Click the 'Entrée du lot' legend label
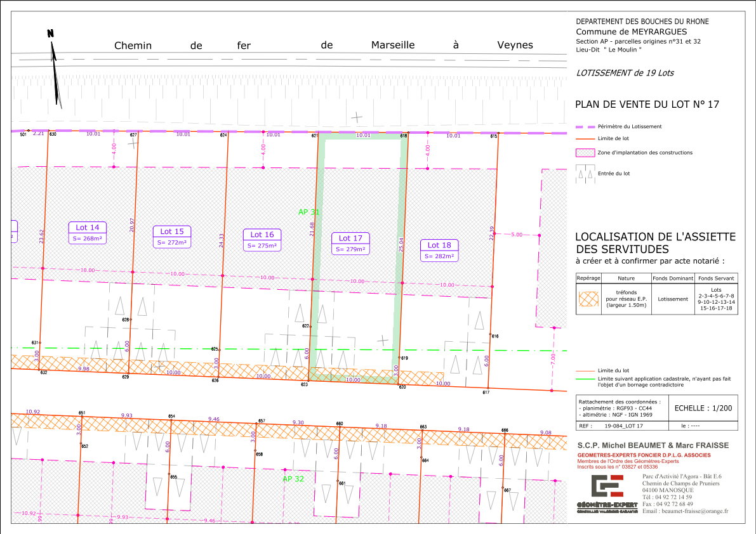Image resolution: width=756 pixels, height=534 pixels. tap(614, 173)
